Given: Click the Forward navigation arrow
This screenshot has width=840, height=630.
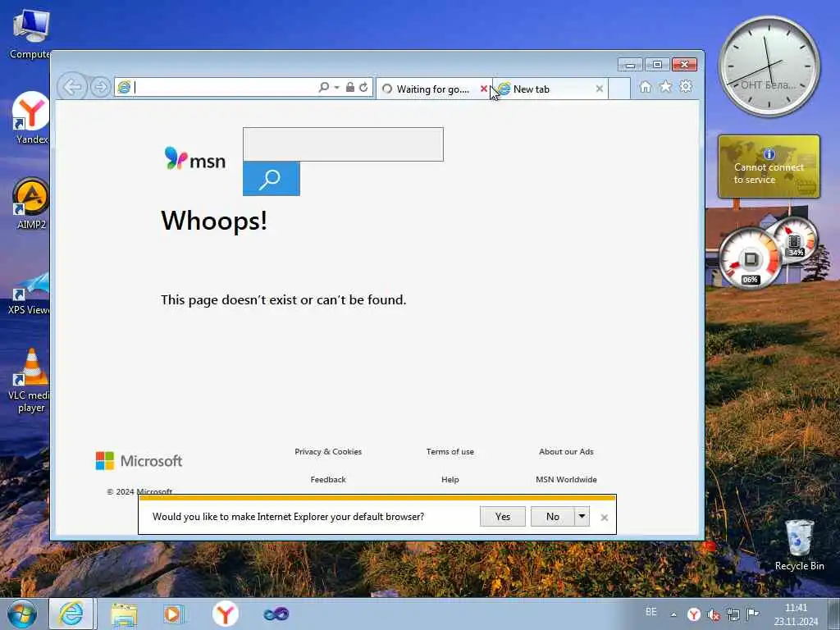Looking at the screenshot, I should [100, 87].
